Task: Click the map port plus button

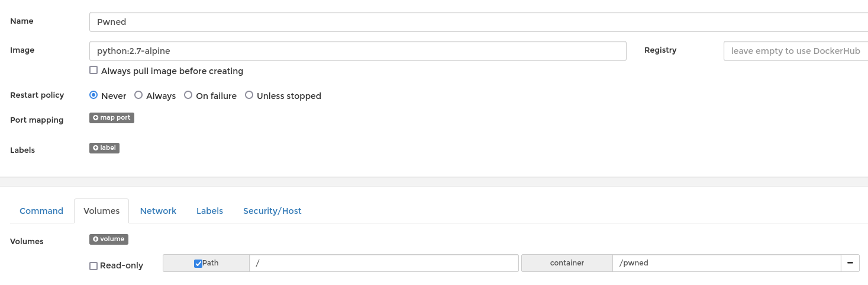Action: [x=112, y=118]
